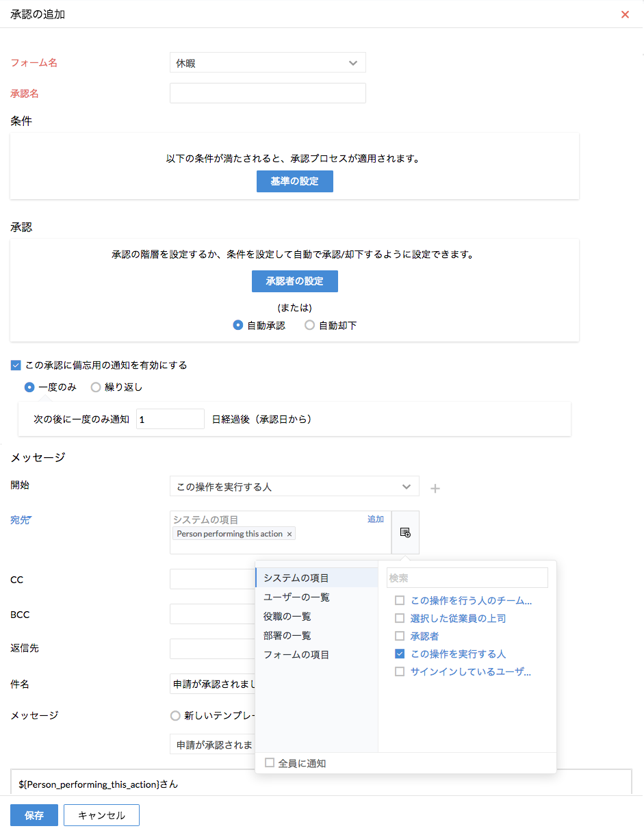Screen dimensions: 644x835
Task: Open the template dropdown 申請が承認されま
Action: tap(212, 745)
